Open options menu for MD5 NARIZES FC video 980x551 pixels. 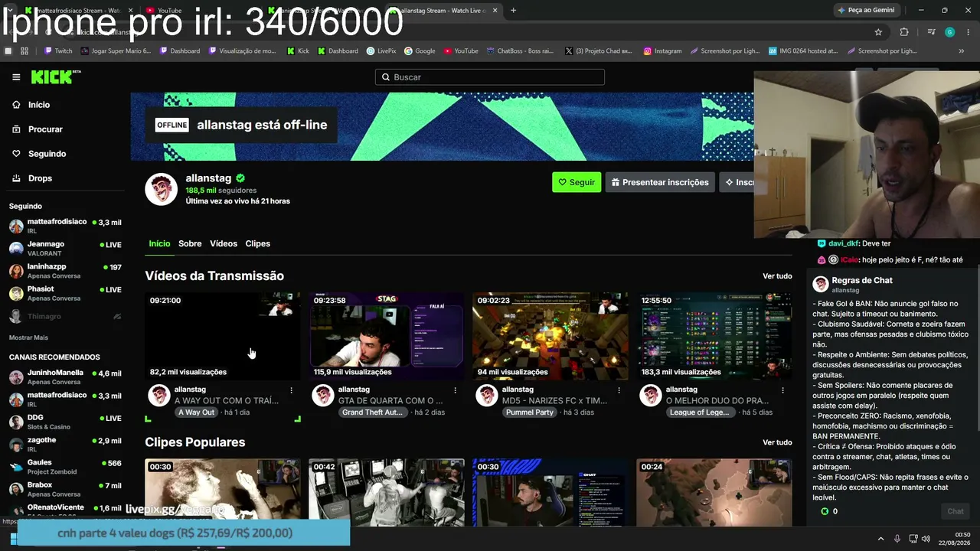[x=619, y=390]
